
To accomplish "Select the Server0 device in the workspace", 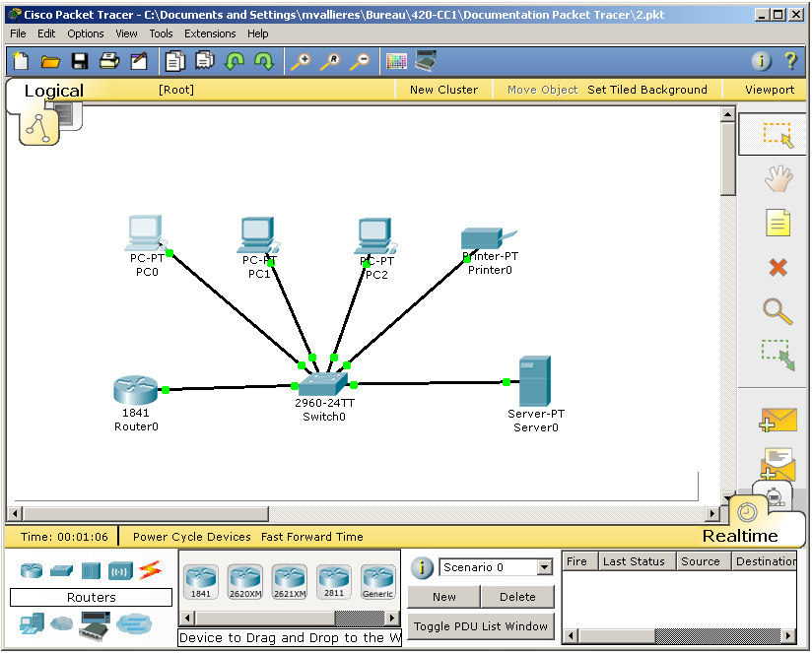I will point(535,381).
